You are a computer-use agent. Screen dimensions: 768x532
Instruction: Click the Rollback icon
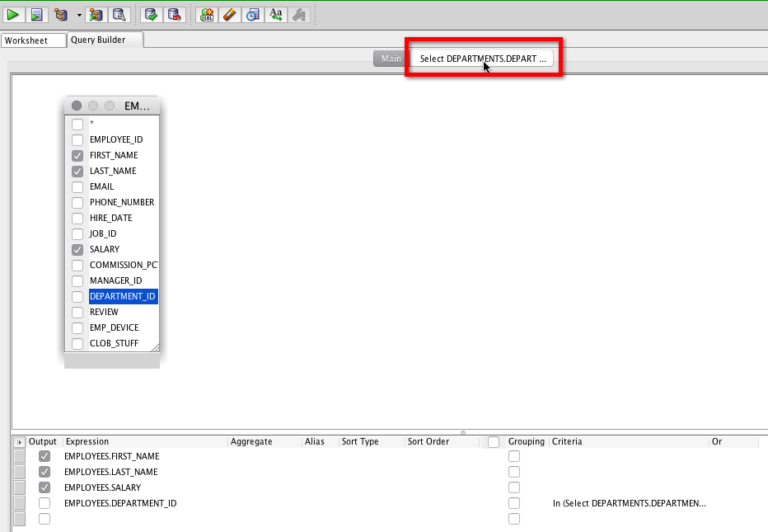(174, 15)
